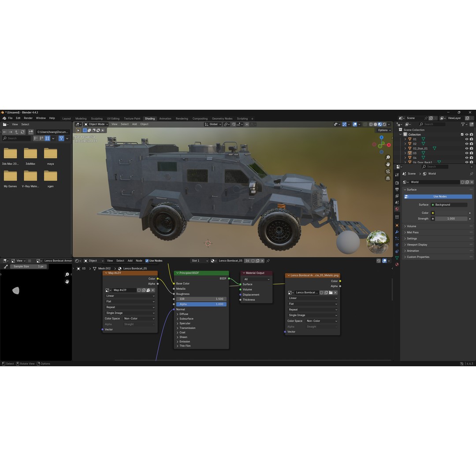Open the Object properties tab
The height and width of the screenshot is (476, 476).
pyautogui.click(x=397, y=225)
